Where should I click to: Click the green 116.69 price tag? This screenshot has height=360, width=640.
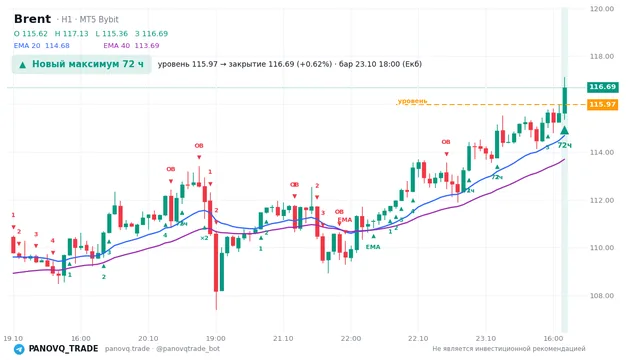[602, 87]
